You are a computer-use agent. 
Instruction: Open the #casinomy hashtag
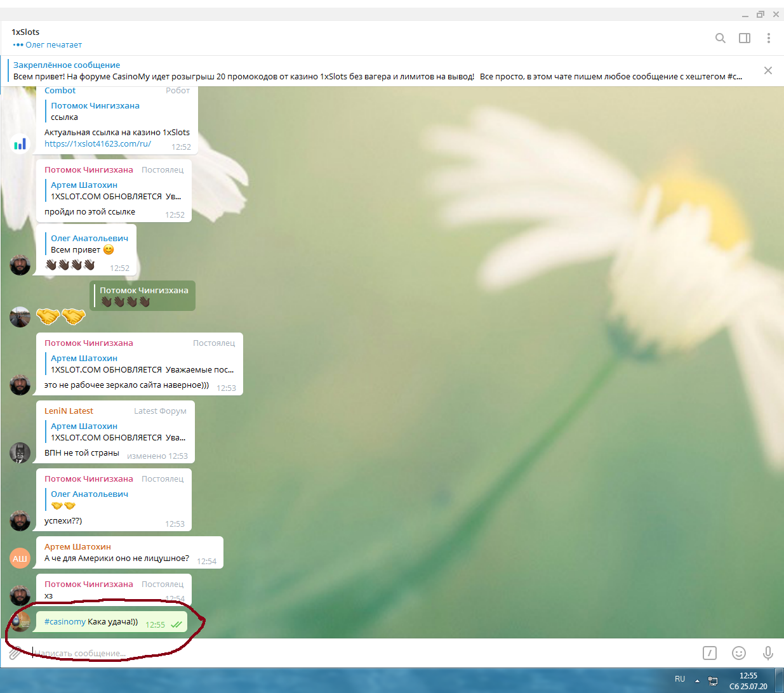tap(65, 622)
